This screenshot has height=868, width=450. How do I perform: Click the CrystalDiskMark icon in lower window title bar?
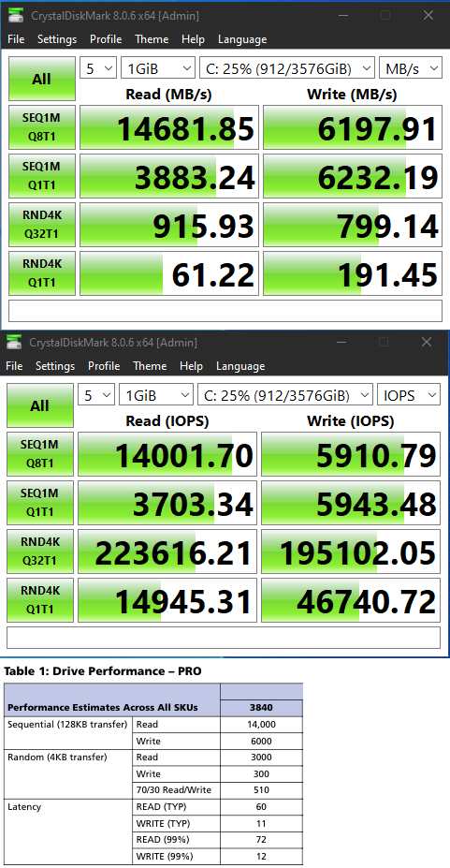click(x=14, y=343)
